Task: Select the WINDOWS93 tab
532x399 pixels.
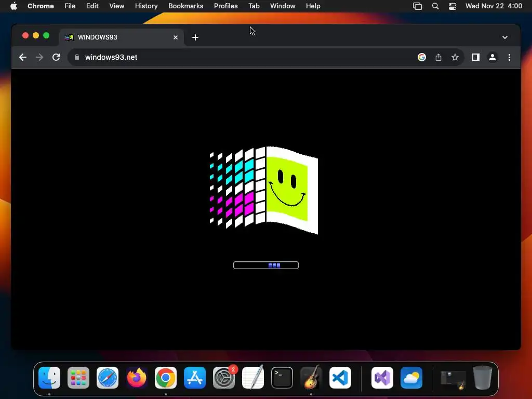Action: point(122,37)
